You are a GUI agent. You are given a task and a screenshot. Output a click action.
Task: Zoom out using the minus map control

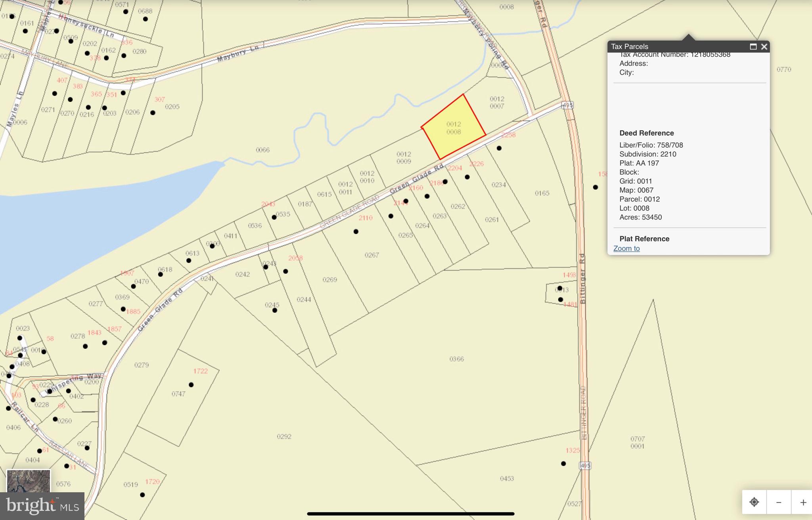[779, 503]
